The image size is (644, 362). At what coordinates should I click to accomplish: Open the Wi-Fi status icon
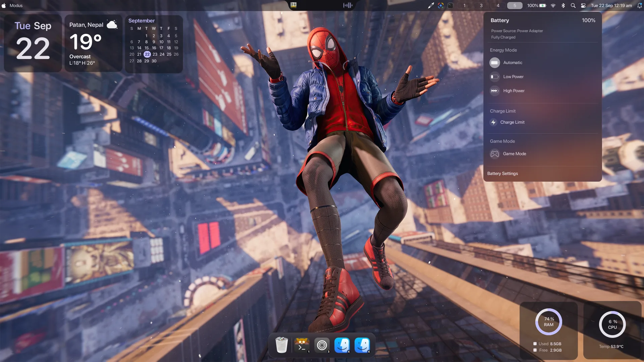(553, 5)
